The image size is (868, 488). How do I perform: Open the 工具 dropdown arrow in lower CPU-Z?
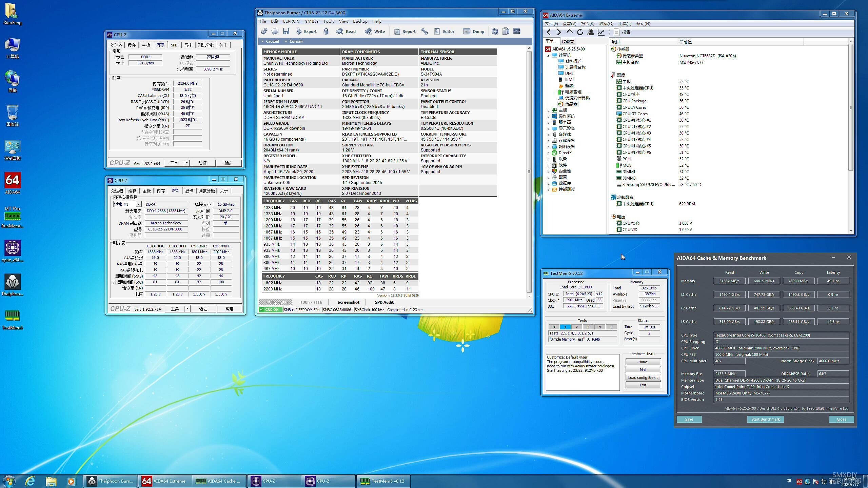(x=187, y=309)
